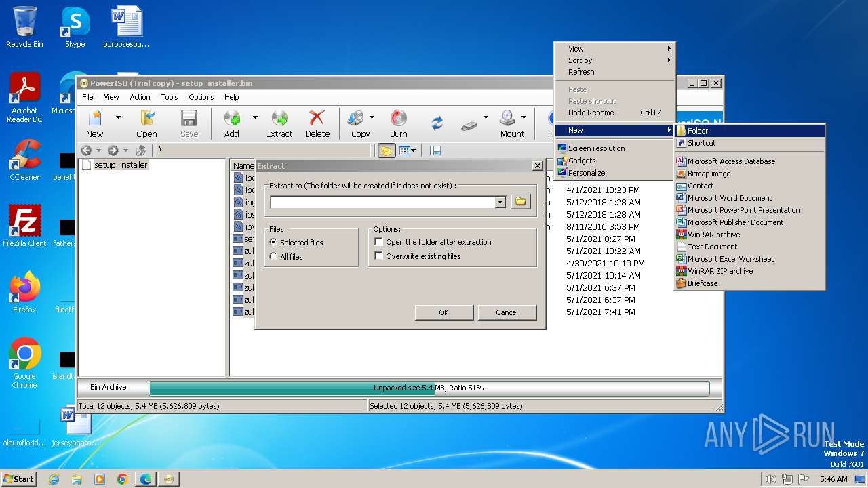Open the File menu
Viewport: 868px width, 488px height.
click(x=87, y=97)
